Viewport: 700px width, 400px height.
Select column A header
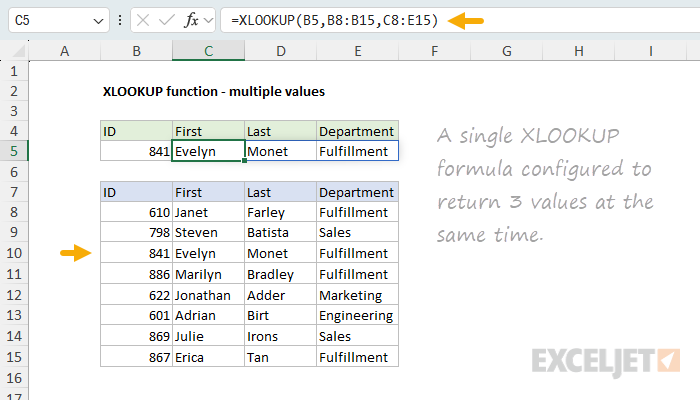(65, 51)
